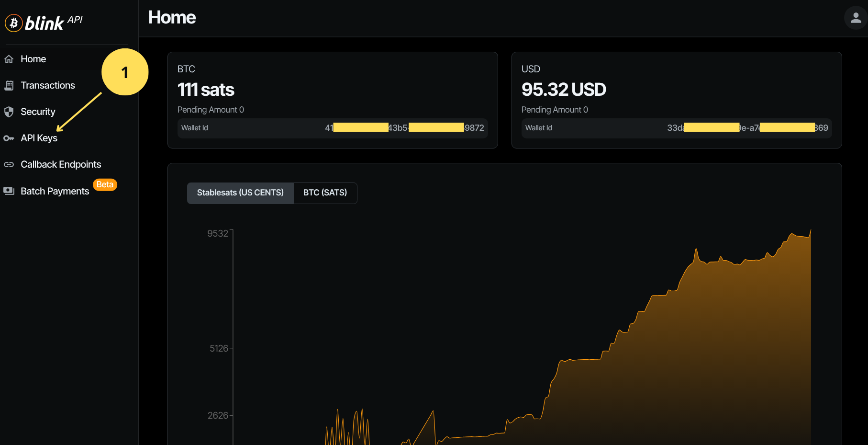Screen dimensions: 868x445
Task: Click the BTC card title
Action: coord(186,69)
